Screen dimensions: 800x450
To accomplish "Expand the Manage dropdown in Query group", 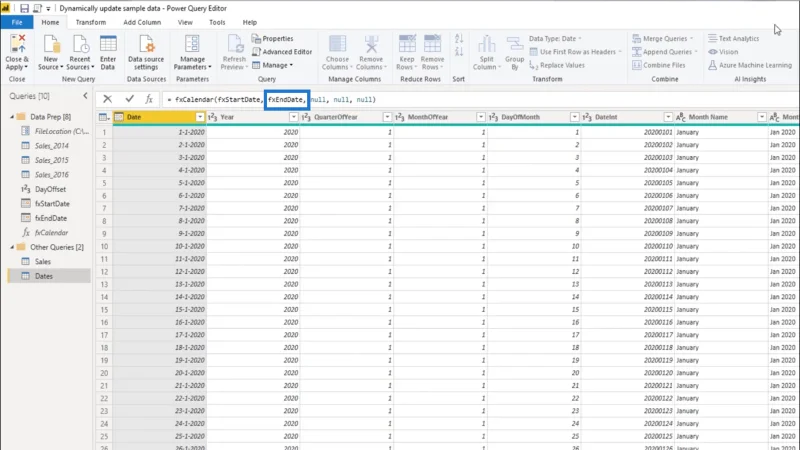I will (273, 65).
